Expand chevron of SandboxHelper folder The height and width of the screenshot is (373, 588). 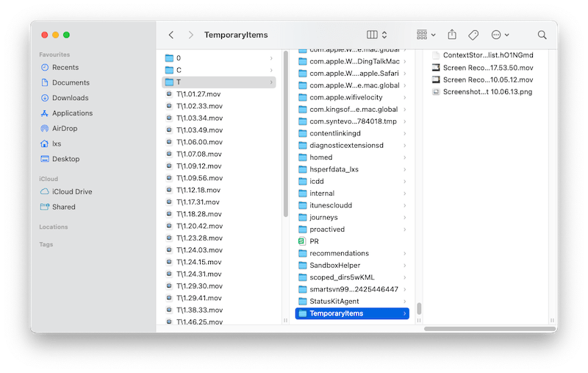[405, 266]
